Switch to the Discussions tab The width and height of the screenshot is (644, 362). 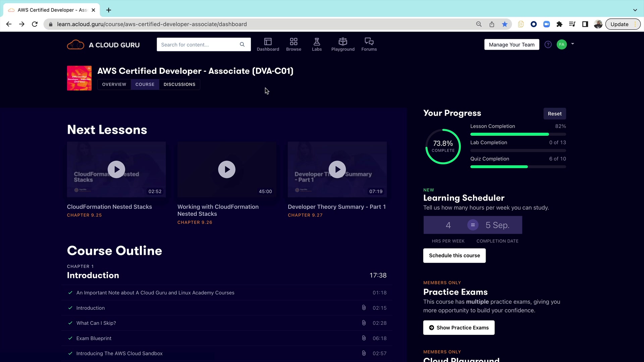pyautogui.click(x=179, y=84)
